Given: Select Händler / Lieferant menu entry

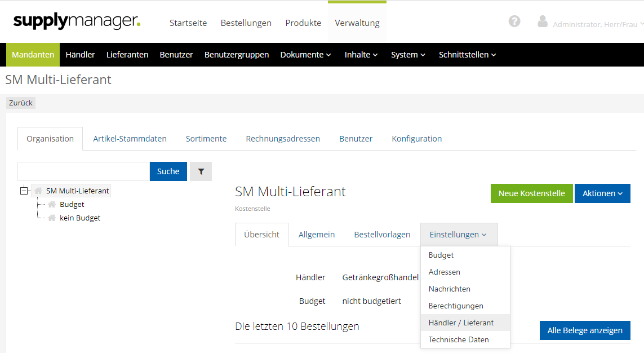Looking at the screenshot, I should tap(461, 323).
